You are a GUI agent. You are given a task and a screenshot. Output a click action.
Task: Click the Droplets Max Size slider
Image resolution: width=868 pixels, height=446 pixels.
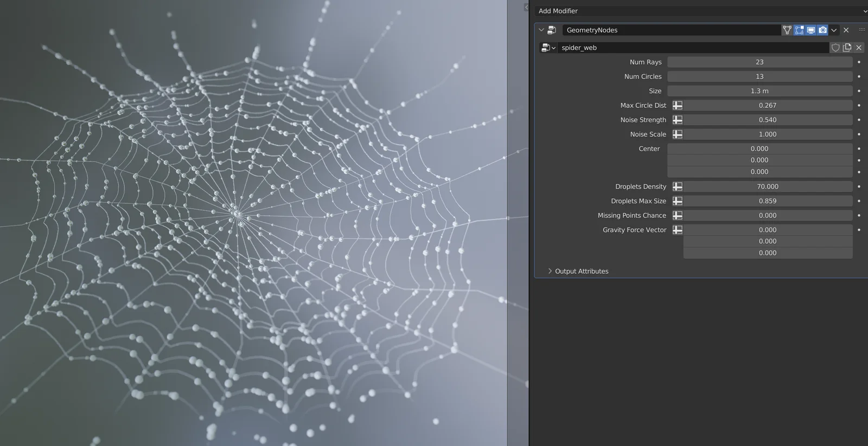coord(767,201)
